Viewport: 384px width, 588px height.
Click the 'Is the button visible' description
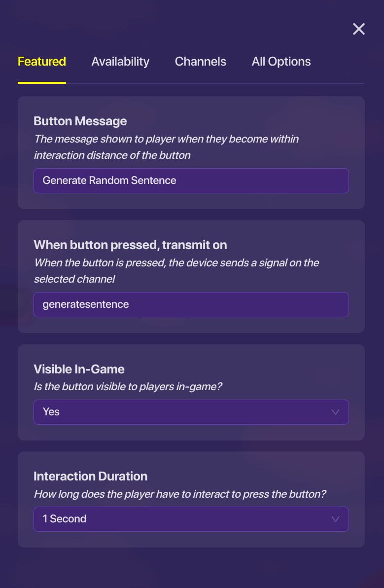128,387
